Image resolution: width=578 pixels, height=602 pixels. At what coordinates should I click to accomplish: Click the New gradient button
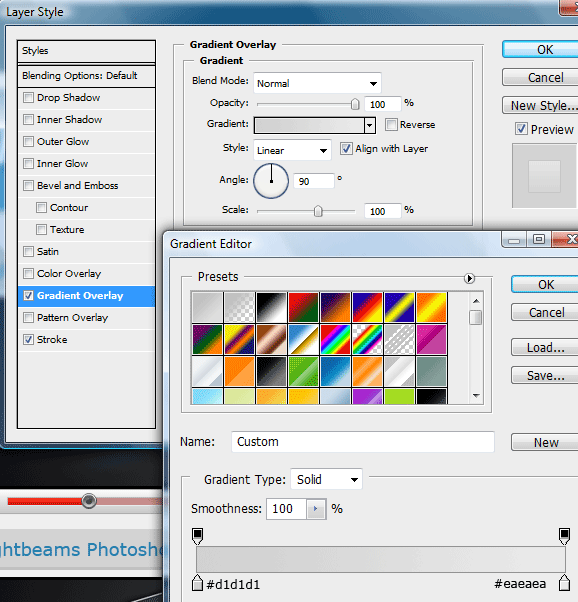[545, 442]
